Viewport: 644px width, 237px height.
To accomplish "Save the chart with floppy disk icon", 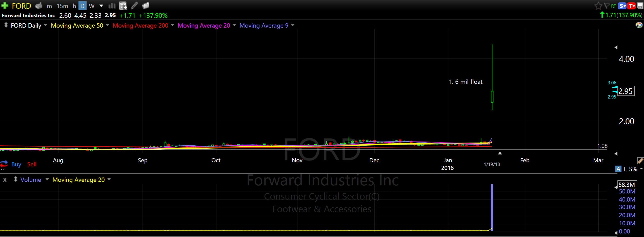I will click(x=640, y=6).
